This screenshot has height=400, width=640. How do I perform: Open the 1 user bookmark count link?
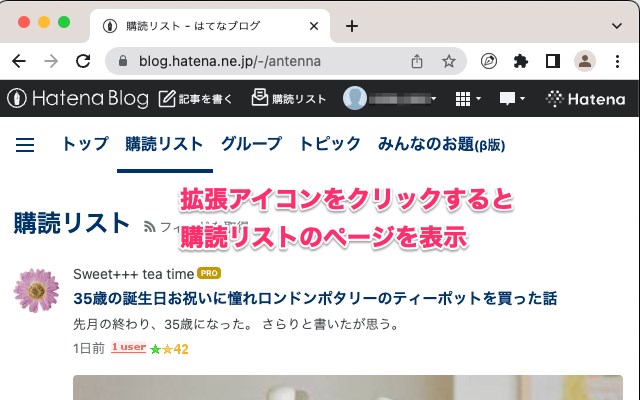click(x=129, y=347)
